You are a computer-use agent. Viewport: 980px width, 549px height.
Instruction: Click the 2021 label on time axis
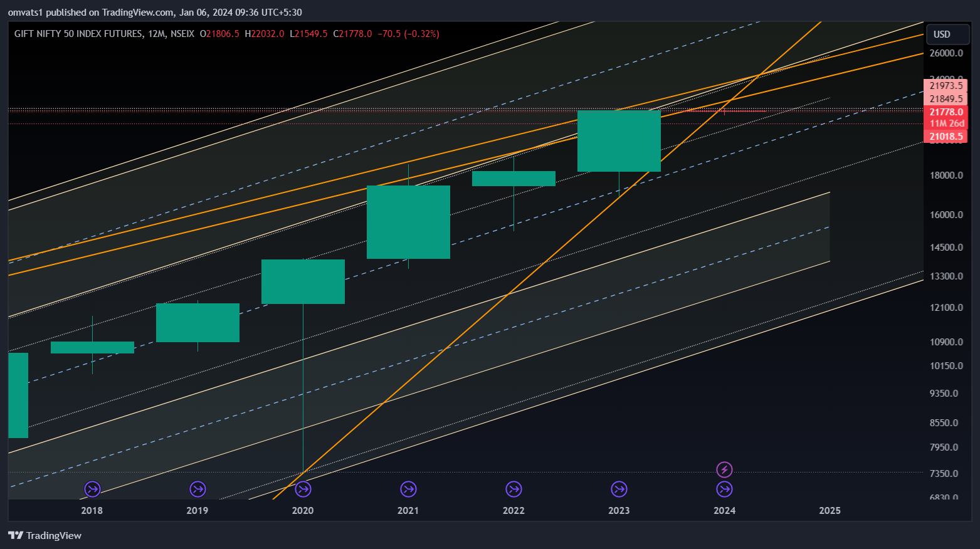click(x=408, y=510)
